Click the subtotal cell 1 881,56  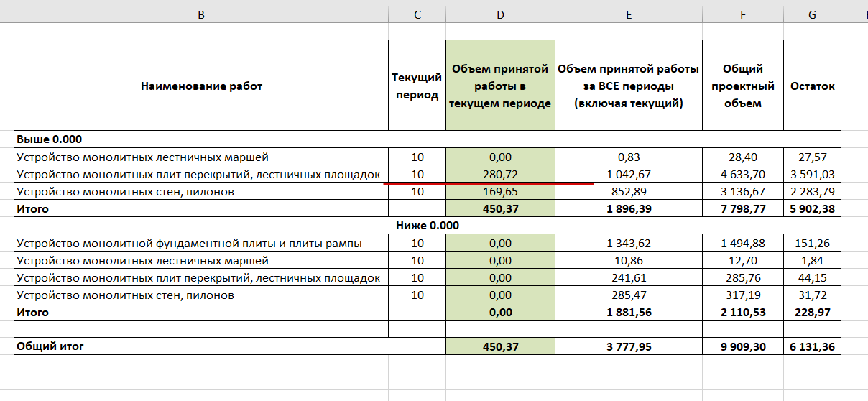pos(629,313)
